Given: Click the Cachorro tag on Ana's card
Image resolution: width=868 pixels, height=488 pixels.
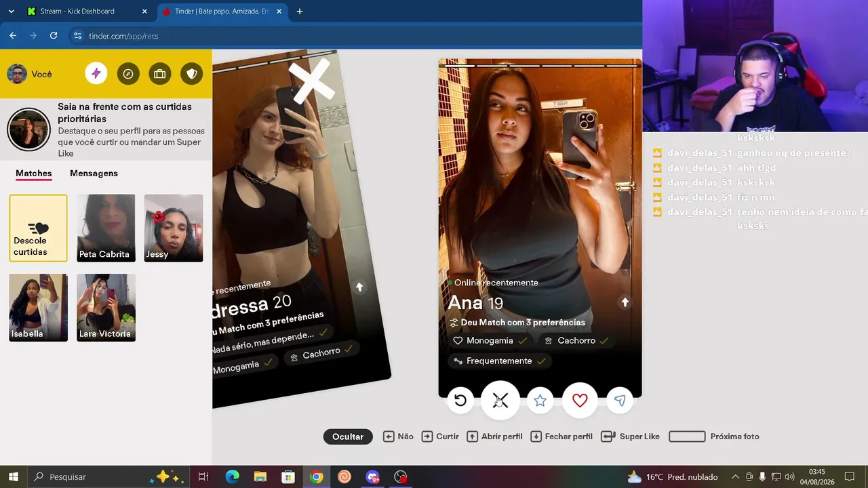Looking at the screenshot, I should click(576, 340).
